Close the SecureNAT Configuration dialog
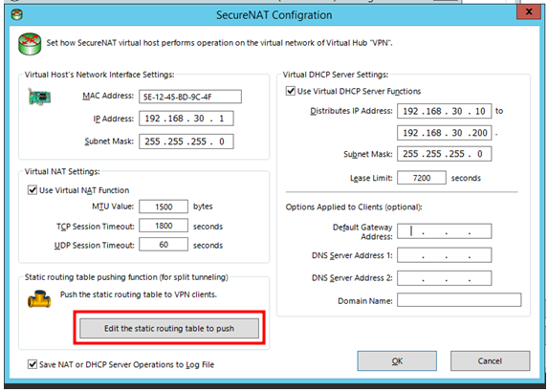Screen dimensions: 548x392 click(x=529, y=11)
